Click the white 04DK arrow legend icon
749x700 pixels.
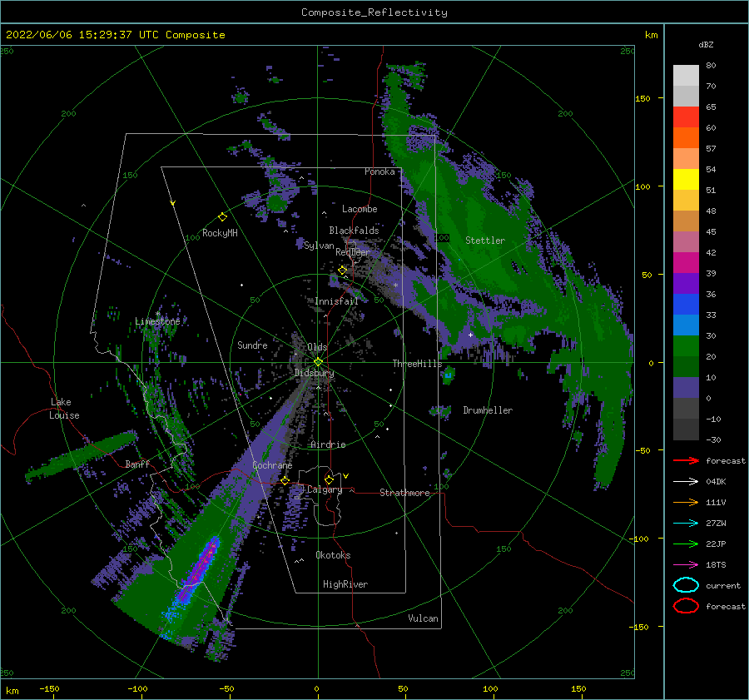pyautogui.click(x=686, y=482)
